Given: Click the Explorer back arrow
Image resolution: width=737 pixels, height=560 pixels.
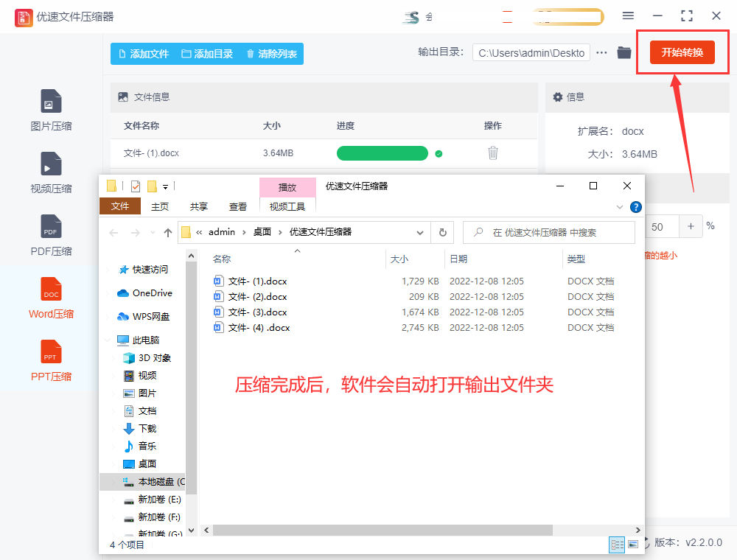Looking at the screenshot, I should [113, 233].
